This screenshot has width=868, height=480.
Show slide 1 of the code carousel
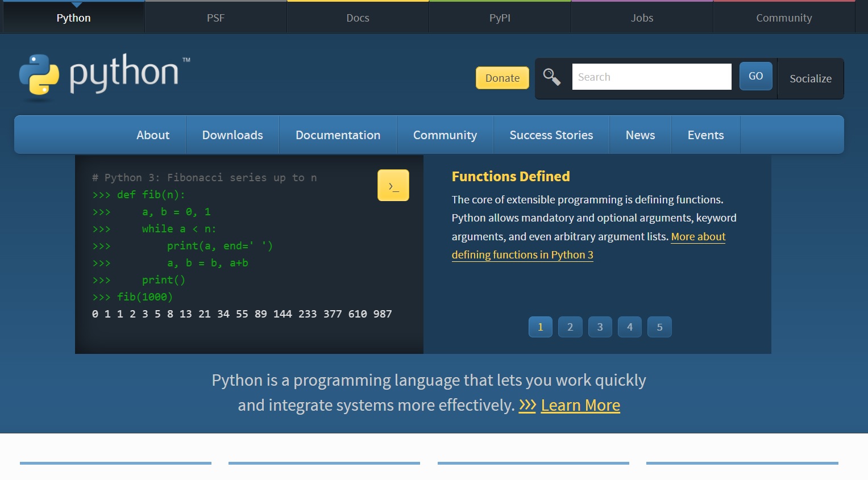click(541, 327)
